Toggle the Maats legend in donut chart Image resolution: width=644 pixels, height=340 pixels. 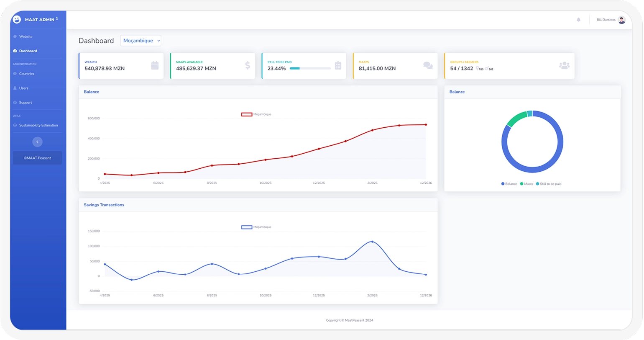[526, 184]
